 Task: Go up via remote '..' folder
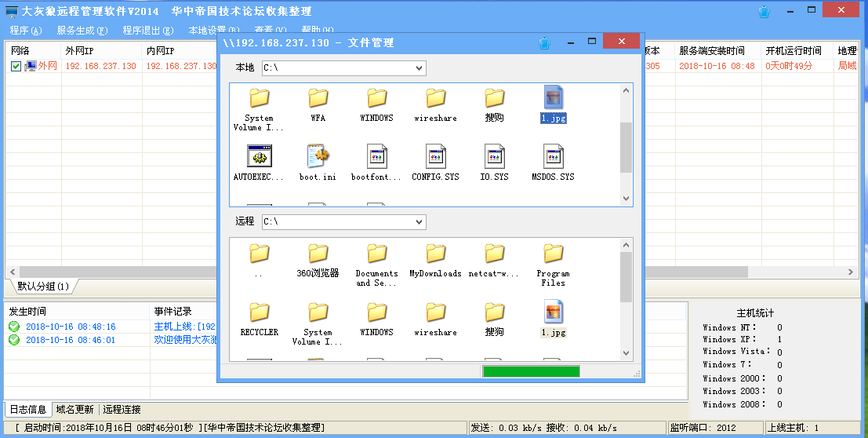[x=259, y=260]
